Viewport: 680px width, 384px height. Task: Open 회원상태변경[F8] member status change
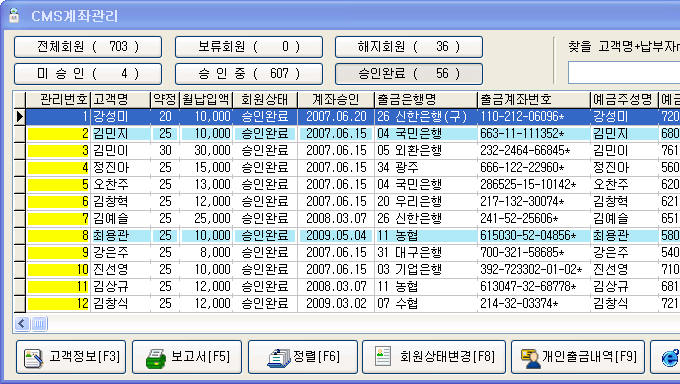434,357
